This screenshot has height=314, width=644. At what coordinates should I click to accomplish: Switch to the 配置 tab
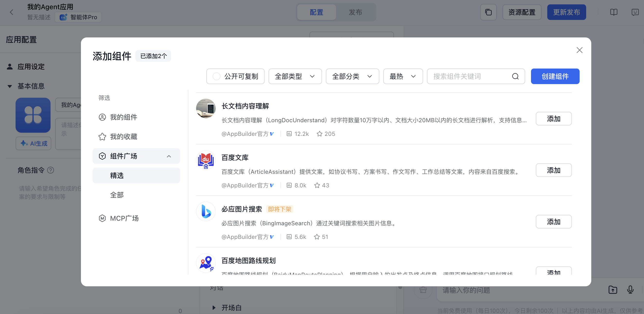(x=316, y=12)
